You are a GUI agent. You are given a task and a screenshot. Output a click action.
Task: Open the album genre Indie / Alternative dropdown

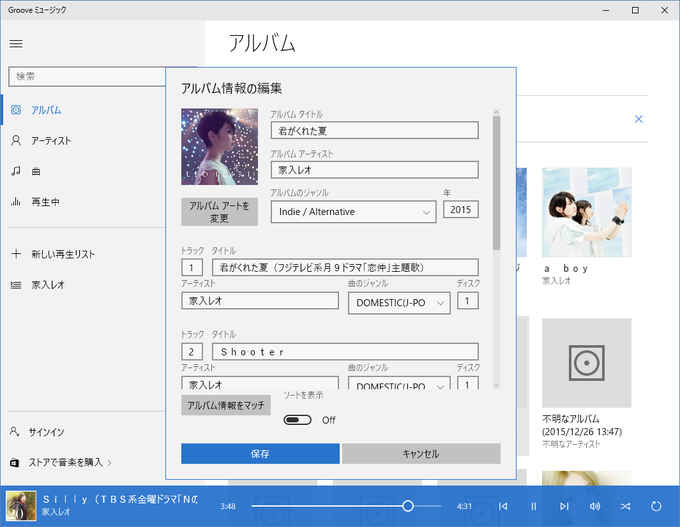353,212
